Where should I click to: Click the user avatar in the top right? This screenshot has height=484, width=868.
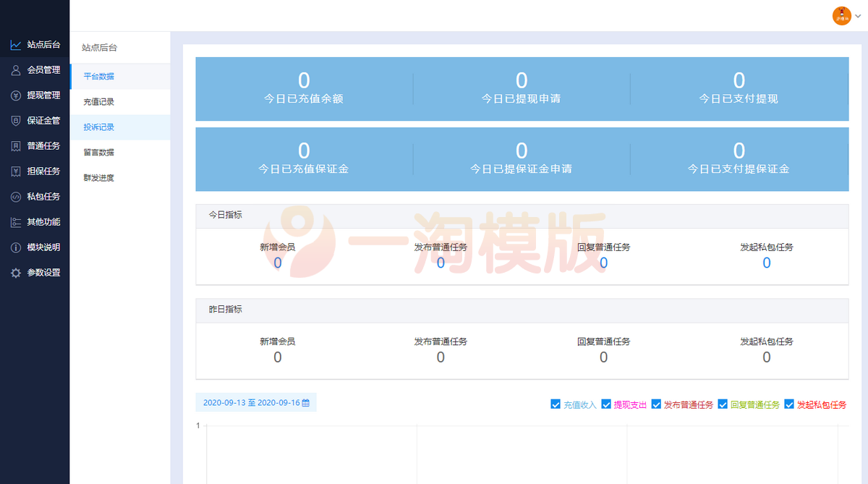pos(841,14)
